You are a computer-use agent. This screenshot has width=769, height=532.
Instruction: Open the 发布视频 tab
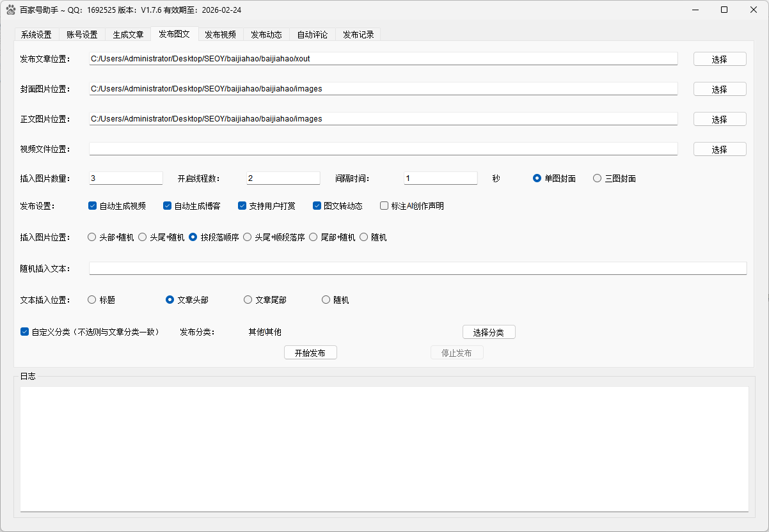pyautogui.click(x=220, y=35)
